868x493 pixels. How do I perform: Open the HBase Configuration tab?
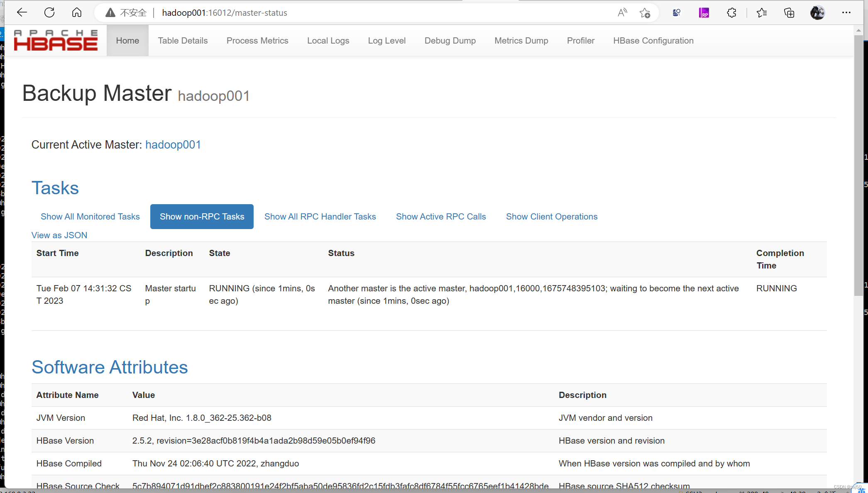pyautogui.click(x=653, y=40)
